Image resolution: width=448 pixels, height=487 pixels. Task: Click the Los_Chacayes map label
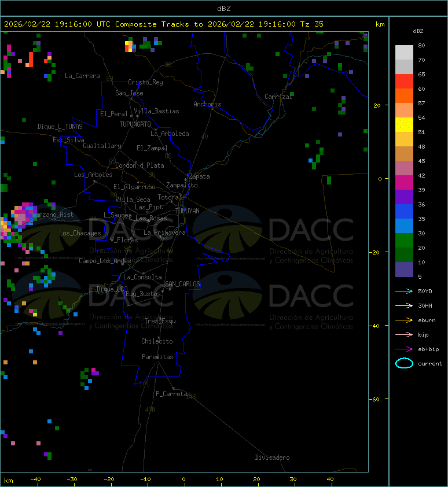tap(80, 233)
